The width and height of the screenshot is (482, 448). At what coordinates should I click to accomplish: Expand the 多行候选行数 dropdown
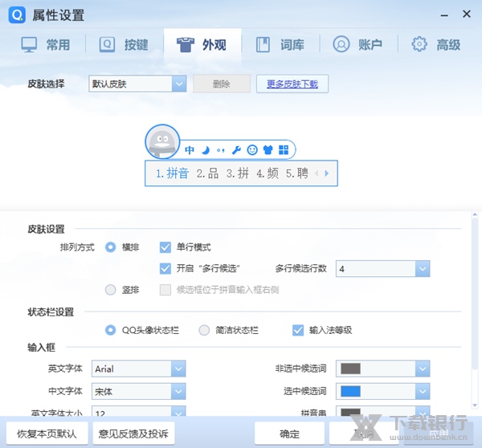click(x=423, y=269)
